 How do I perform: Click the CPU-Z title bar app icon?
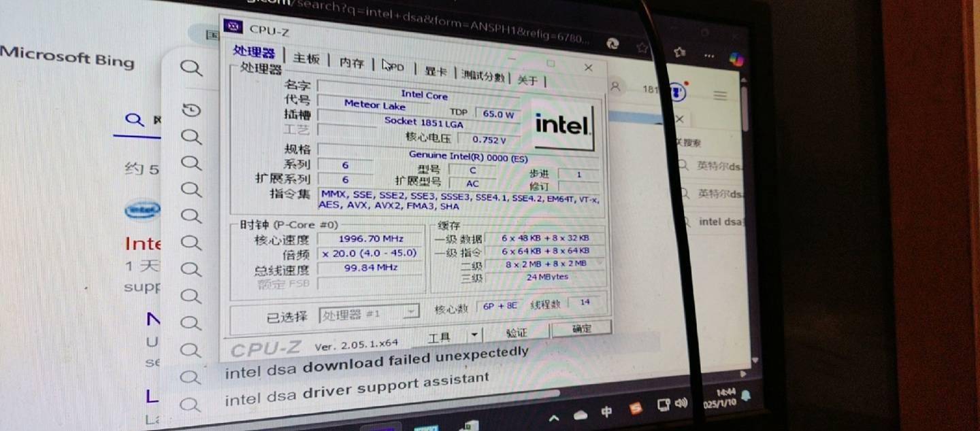pyautogui.click(x=234, y=27)
